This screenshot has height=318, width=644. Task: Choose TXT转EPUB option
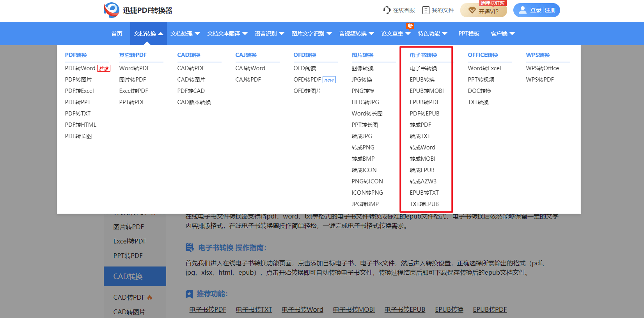[424, 204]
